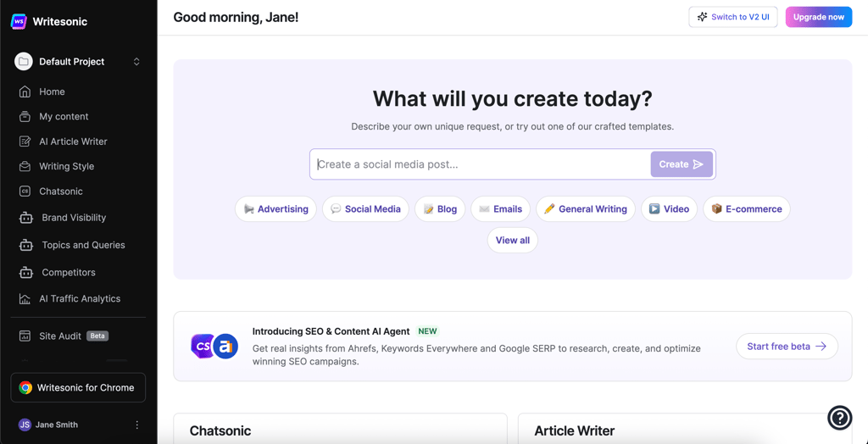Click the Introducing SEO & Content AI Agent heading
Image resolution: width=868 pixels, height=444 pixels.
click(331, 331)
